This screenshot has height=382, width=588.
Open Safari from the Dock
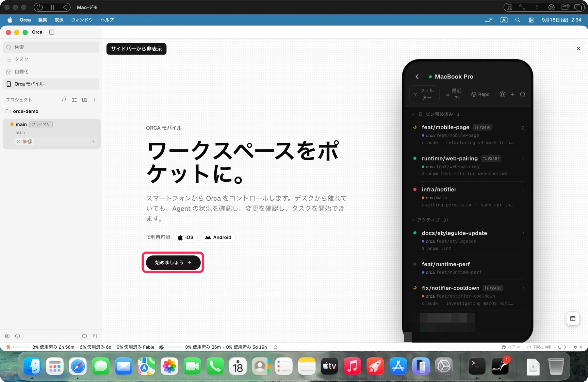pos(78,366)
